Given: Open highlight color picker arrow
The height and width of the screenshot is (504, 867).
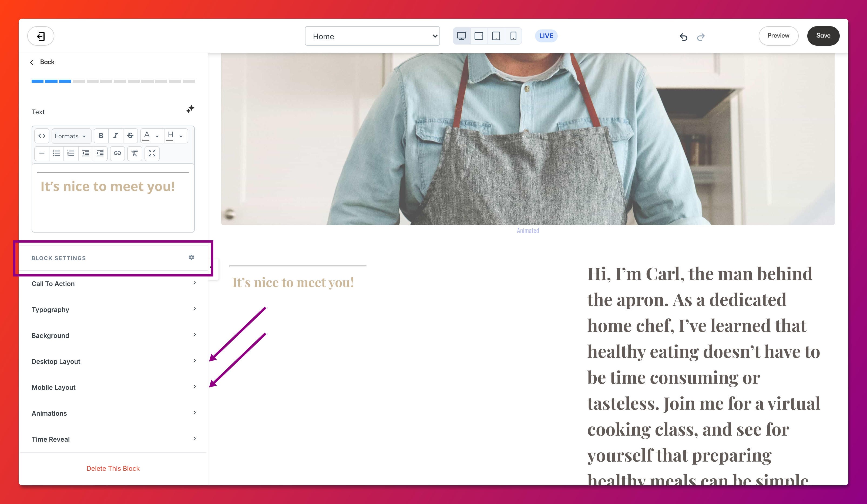Looking at the screenshot, I should [181, 136].
